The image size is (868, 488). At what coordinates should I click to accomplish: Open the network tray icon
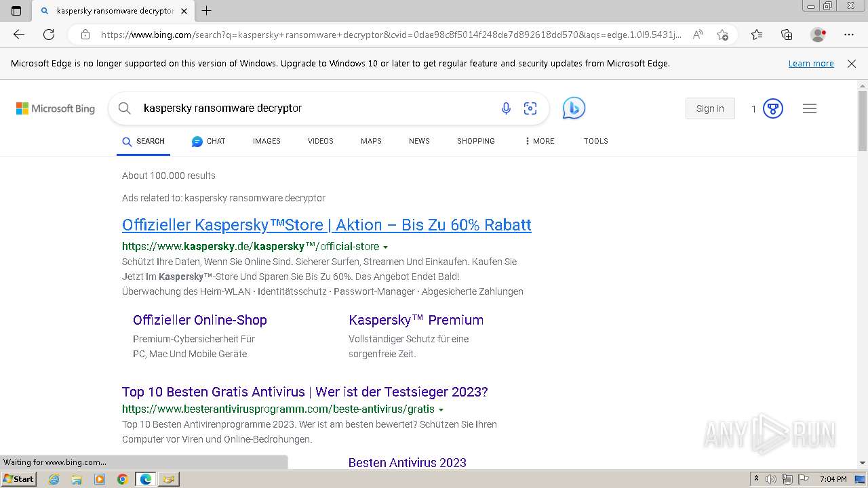(787, 479)
